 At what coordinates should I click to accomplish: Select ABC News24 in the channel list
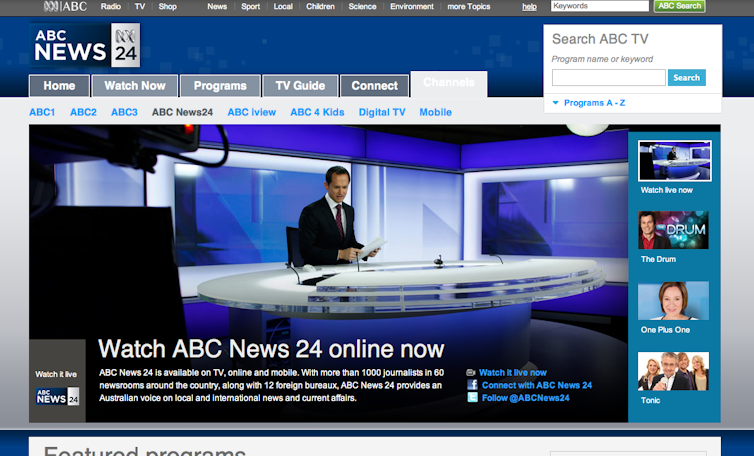[182, 112]
